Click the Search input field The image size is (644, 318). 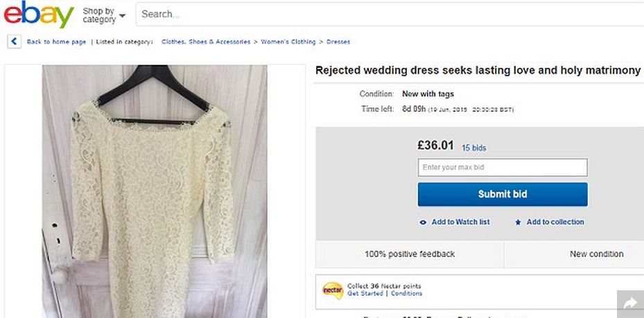pyautogui.click(x=388, y=14)
